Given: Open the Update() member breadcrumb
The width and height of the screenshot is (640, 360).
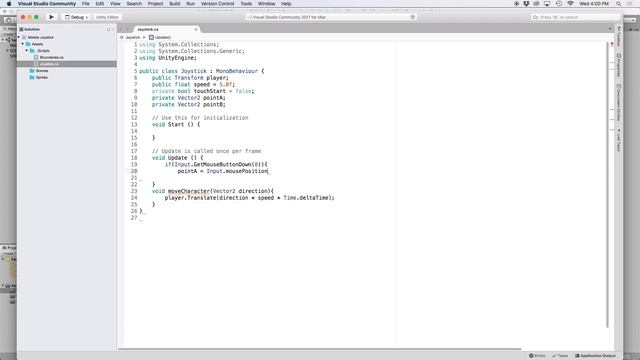Looking at the screenshot, I should [x=160, y=37].
